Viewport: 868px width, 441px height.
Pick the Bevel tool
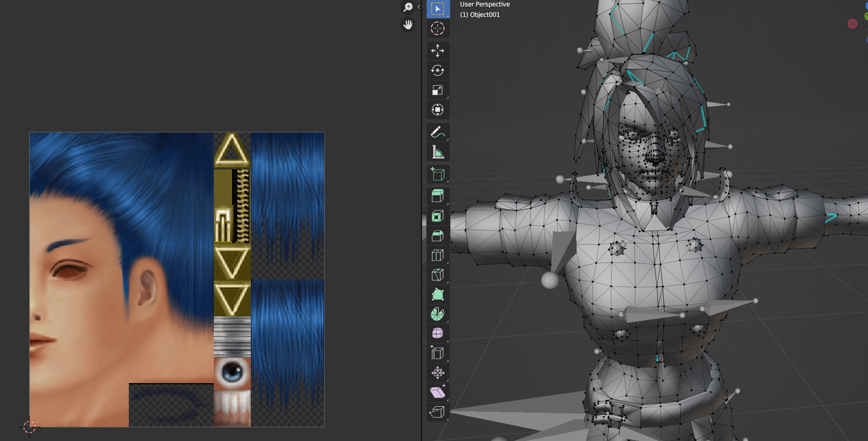(438, 236)
